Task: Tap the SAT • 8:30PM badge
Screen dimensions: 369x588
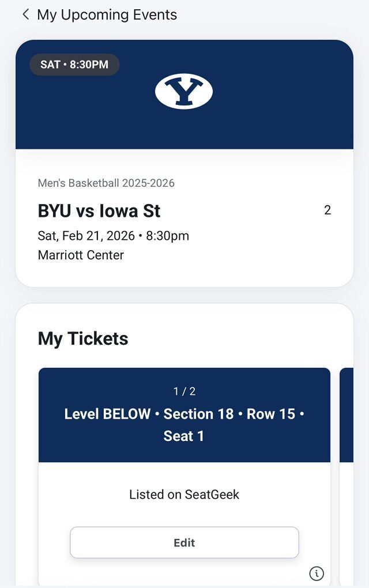Action: click(74, 65)
